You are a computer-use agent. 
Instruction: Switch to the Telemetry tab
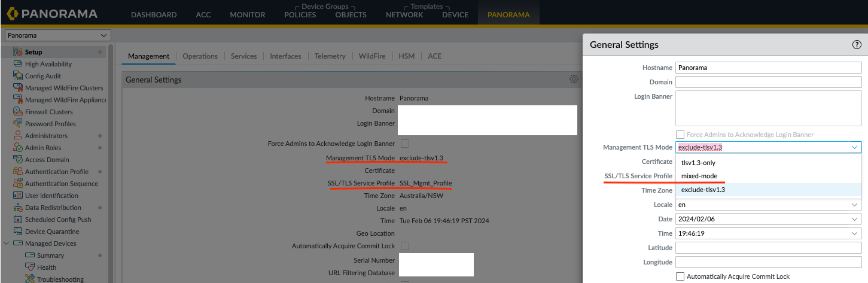[x=330, y=56]
